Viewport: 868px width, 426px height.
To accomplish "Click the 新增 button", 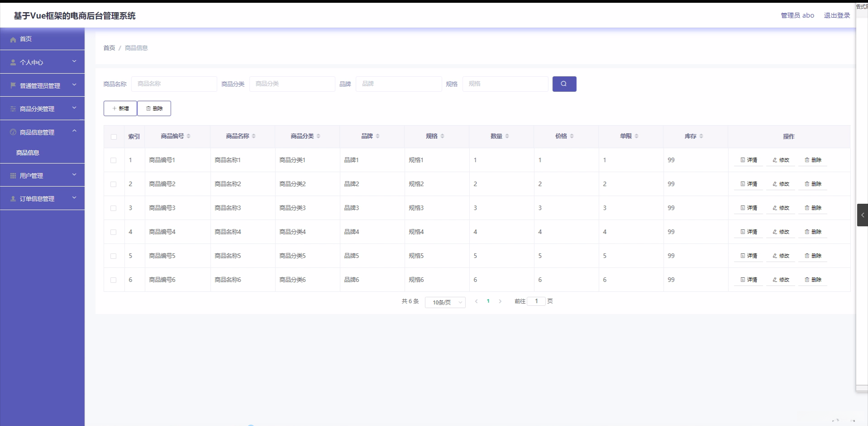I will tap(120, 108).
